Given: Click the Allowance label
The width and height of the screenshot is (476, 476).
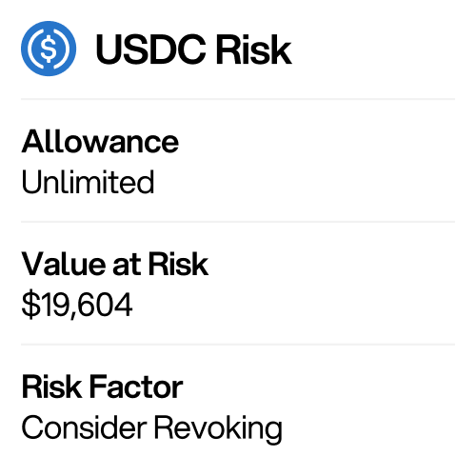Looking at the screenshot, I should (x=100, y=142).
